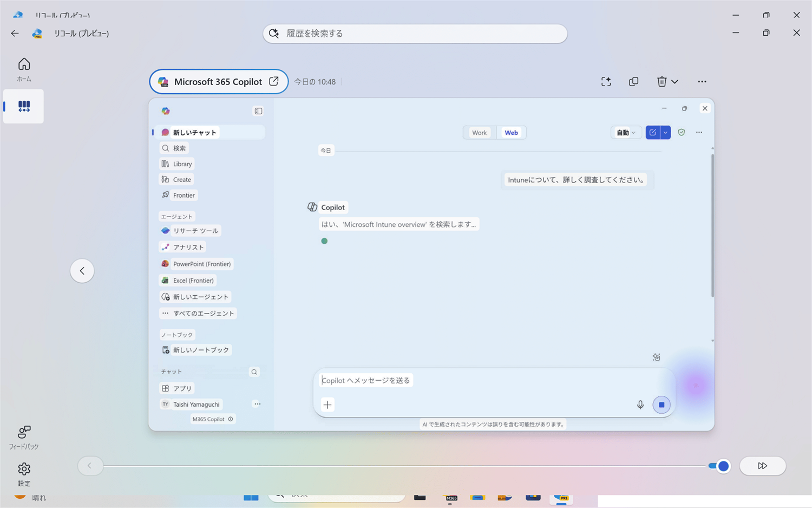Image resolution: width=812 pixels, height=508 pixels.
Task: Open the M365 app from the taskbar
Action: [x=451, y=498]
